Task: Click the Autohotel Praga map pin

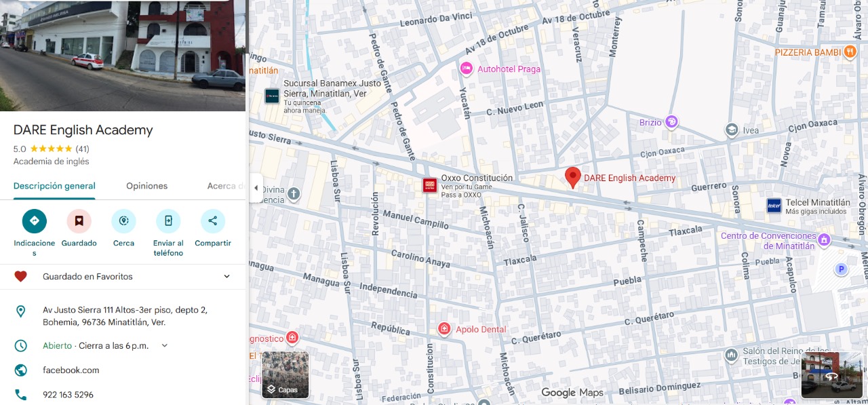Action: click(466, 69)
